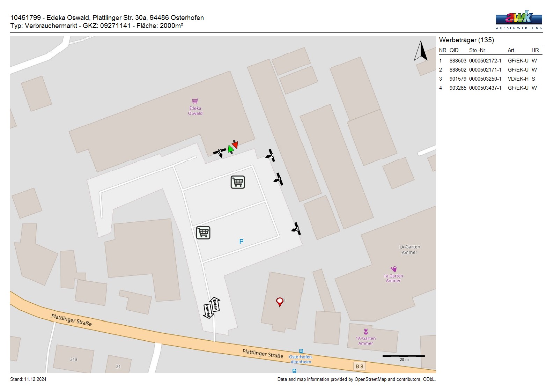Click the 20 m scale bar

[x=404, y=356]
